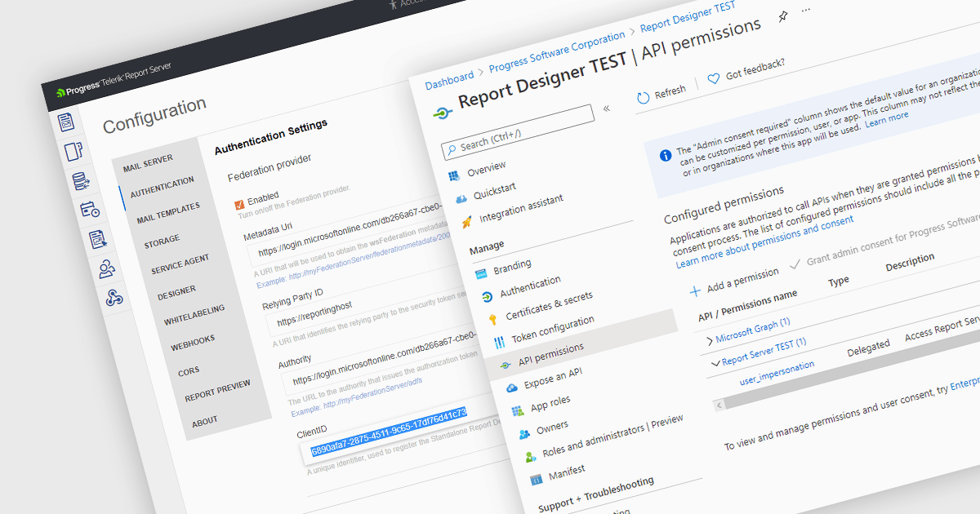This screenshot has height=514, width=980.
Task: Open the Storage configuration tab
Action: tap(162, 241)
